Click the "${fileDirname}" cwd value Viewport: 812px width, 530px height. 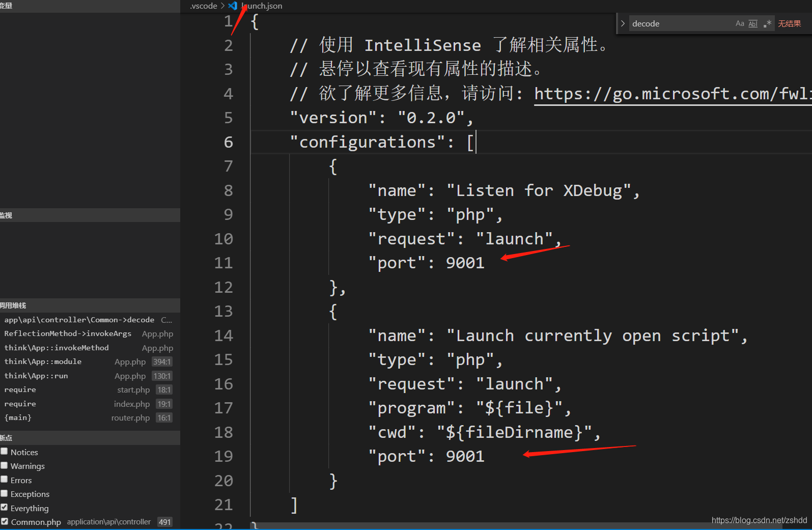pos(514,433)
